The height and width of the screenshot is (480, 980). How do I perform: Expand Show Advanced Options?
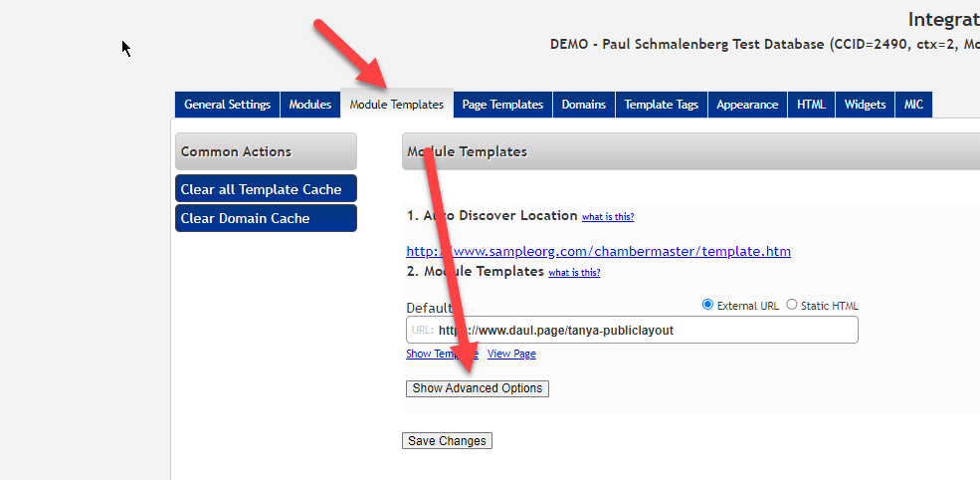click(478, 388)
